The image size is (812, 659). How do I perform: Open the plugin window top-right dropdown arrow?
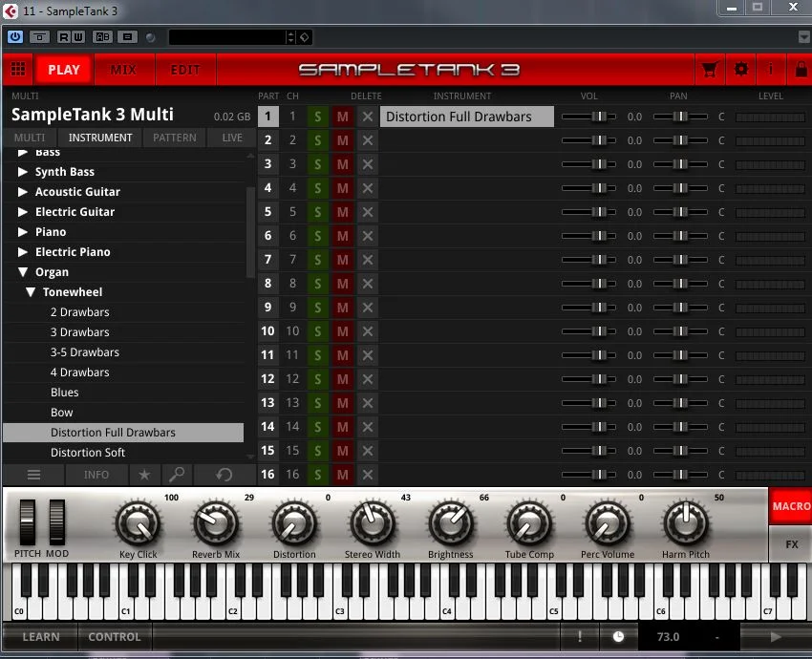tap(803, 36)
